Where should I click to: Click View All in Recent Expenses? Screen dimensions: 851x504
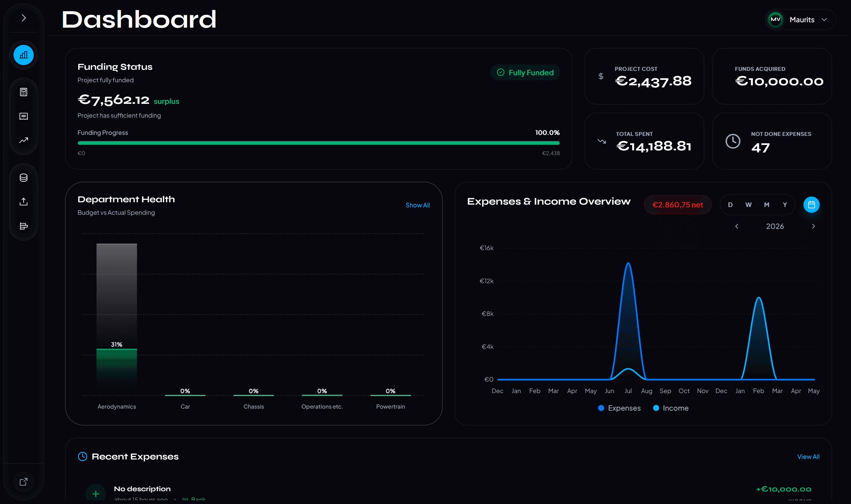click(x=808, y=457)
